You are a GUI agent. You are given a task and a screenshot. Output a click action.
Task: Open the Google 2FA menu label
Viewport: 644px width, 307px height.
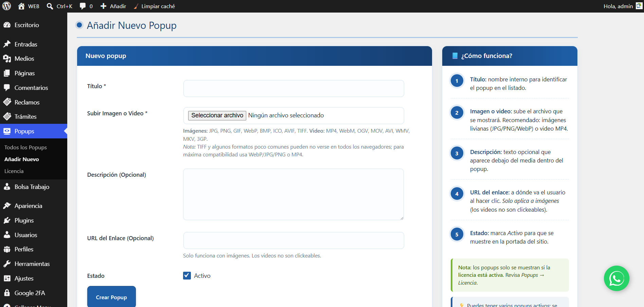30,293
